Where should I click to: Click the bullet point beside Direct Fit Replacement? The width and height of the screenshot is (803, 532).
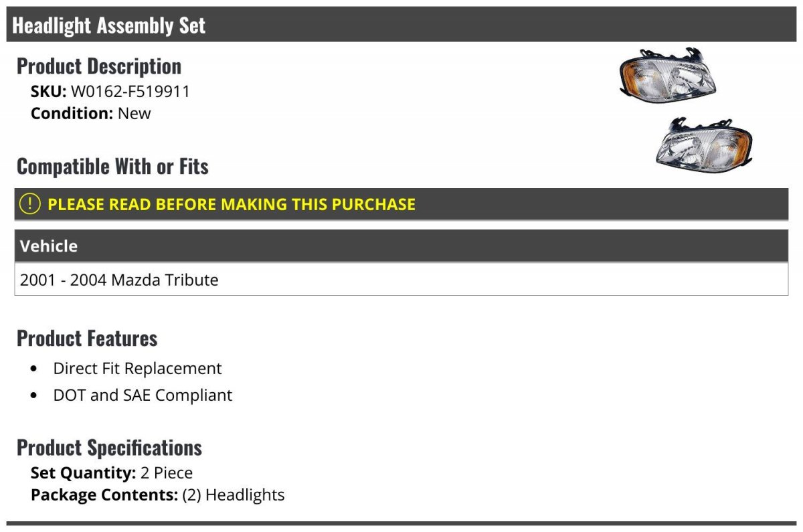tap(34, 369)
